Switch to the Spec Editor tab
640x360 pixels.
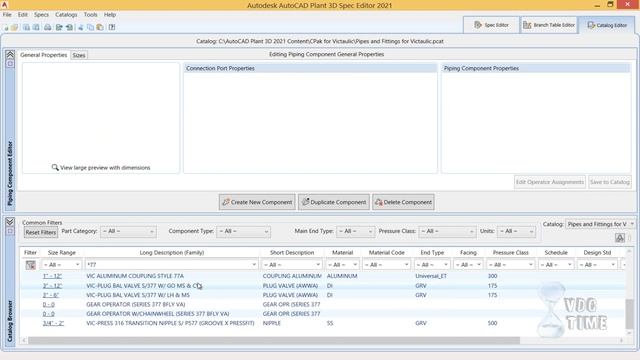491,25
